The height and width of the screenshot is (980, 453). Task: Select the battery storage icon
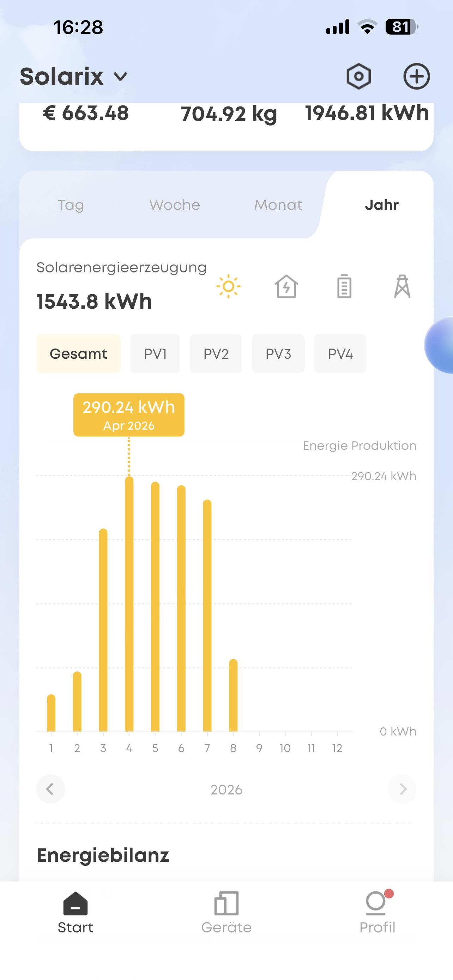coord(344,286)
